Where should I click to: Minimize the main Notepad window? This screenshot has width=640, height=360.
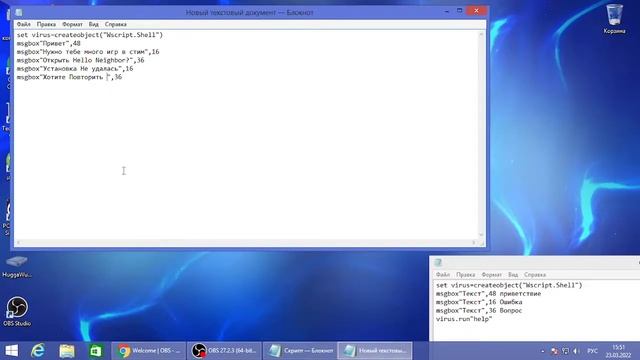click(447, 11)
